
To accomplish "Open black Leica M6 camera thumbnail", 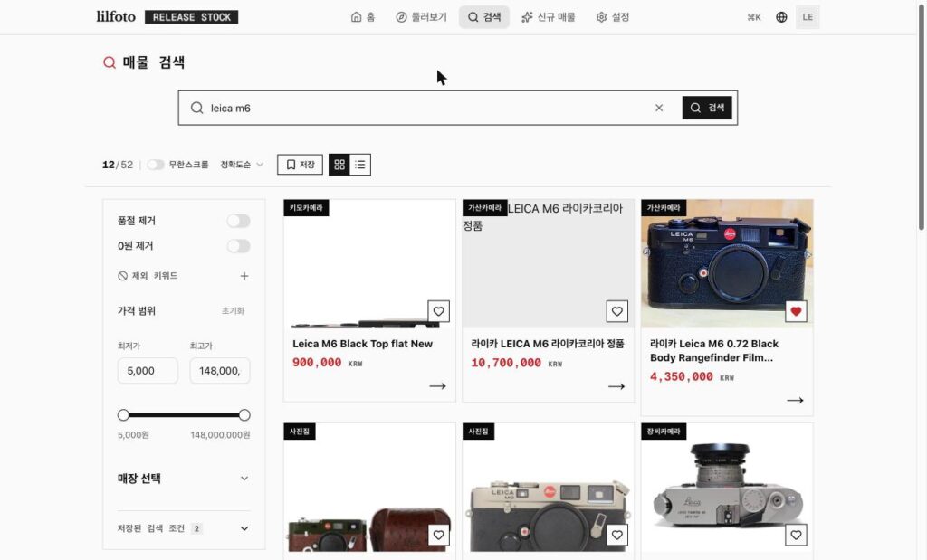I will click(727, 264).
